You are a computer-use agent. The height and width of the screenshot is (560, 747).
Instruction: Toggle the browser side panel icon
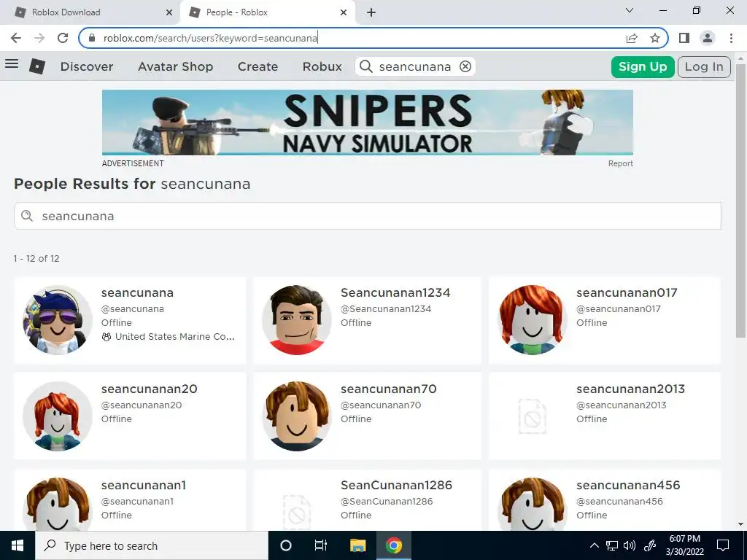pos(684,38)
